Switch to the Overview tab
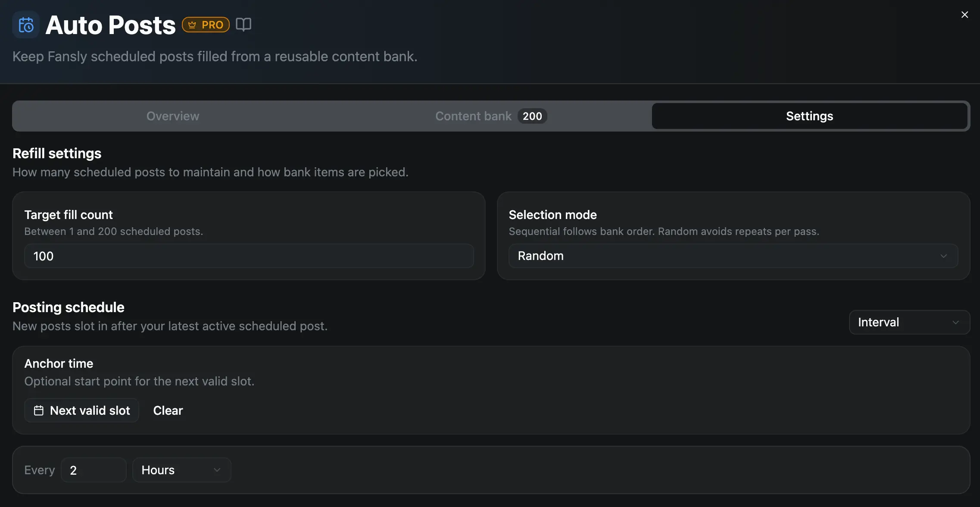 click(x=173, y=116)
